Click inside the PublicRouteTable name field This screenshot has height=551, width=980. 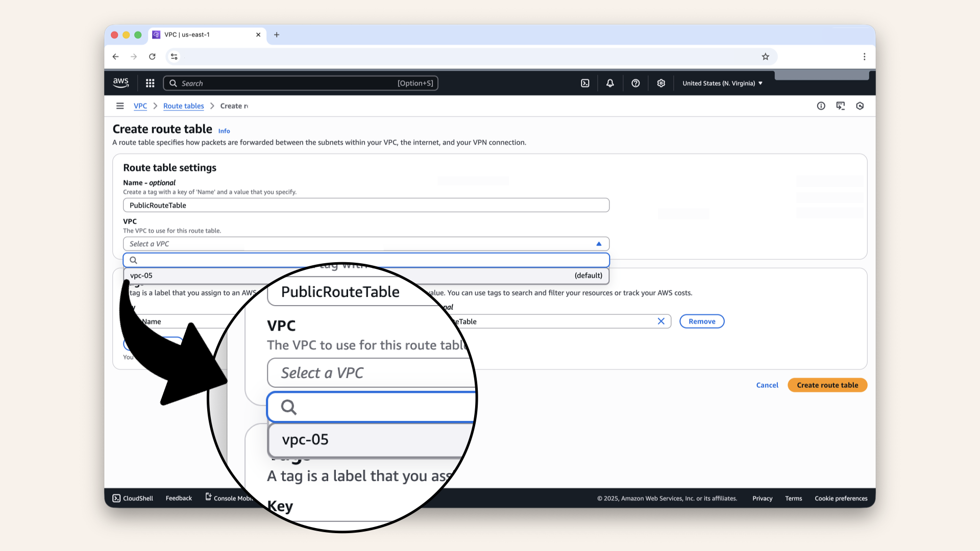point(365,205)
